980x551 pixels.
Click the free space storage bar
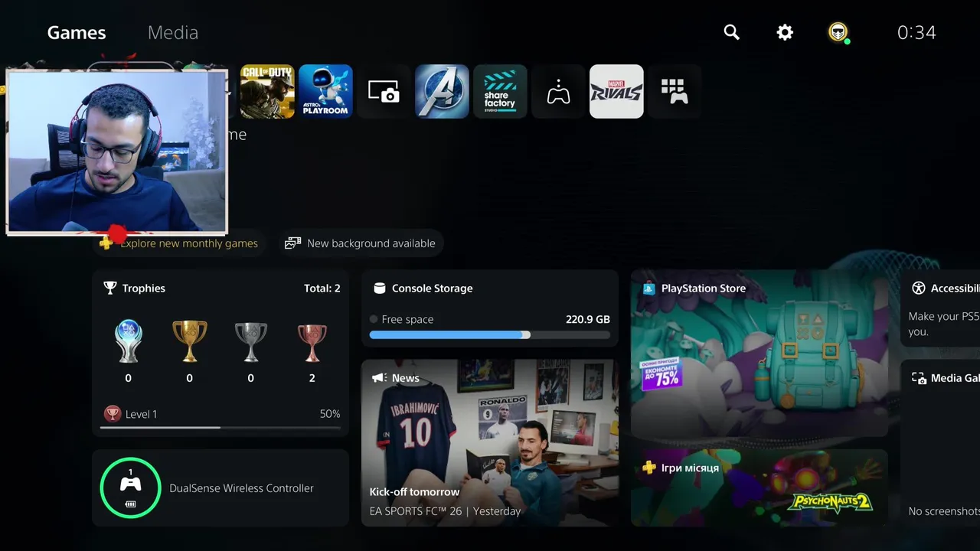pos(490,335)
